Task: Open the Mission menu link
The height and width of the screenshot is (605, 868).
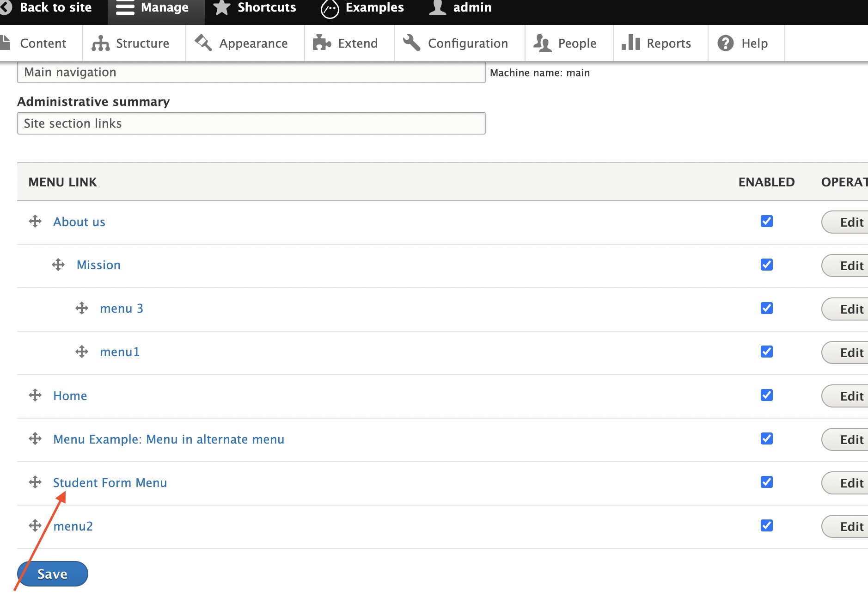Action: (x=98, y=265)
